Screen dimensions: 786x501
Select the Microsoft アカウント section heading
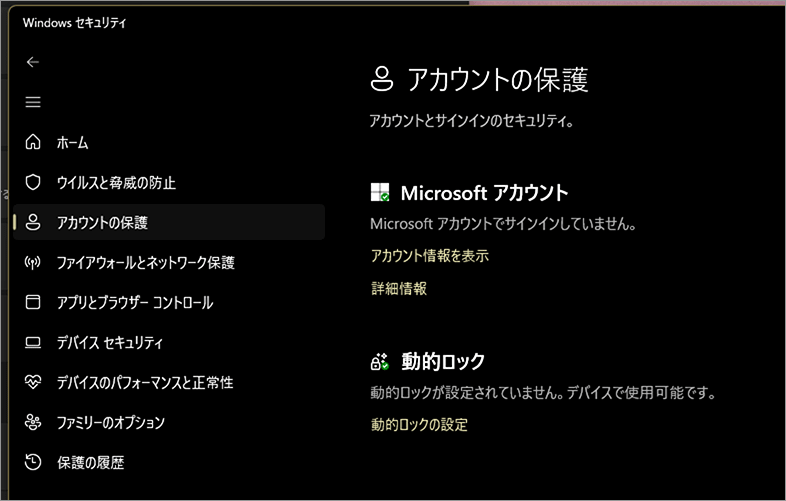(x=484, y=192)
